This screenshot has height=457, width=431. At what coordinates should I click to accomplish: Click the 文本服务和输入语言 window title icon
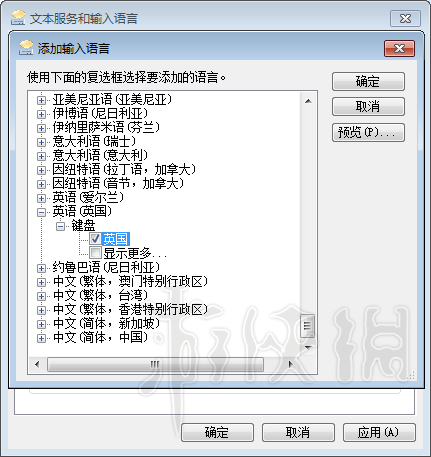tap(18, 18)
